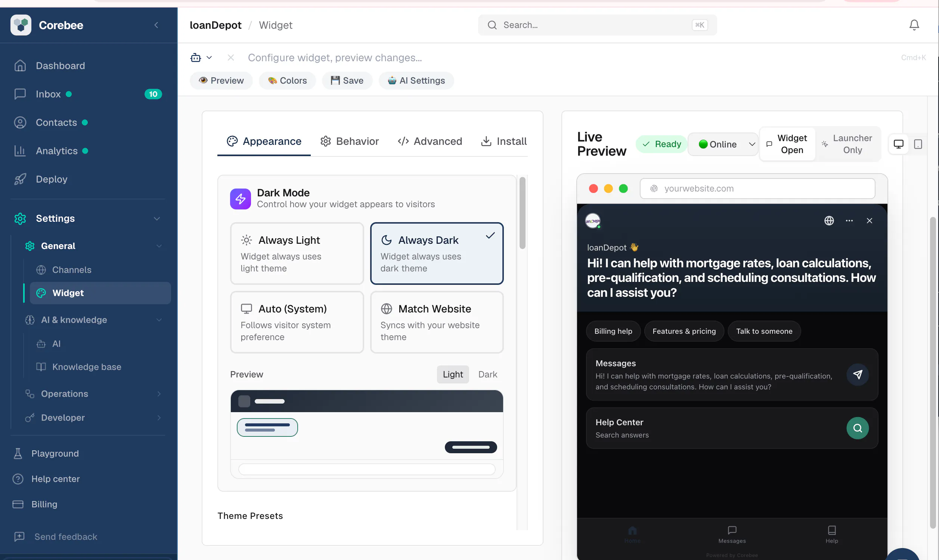Click the page's right-edge vertical scrollbar

pos(932,373)
